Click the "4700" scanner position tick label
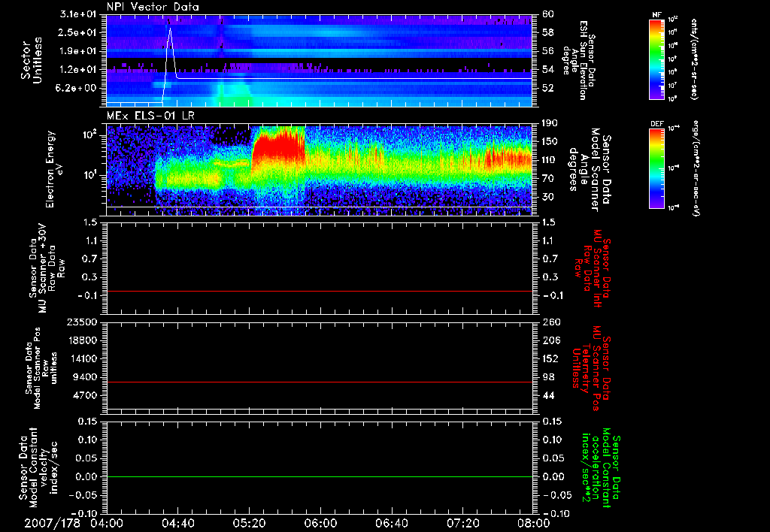770x532 pixels. 84,395
